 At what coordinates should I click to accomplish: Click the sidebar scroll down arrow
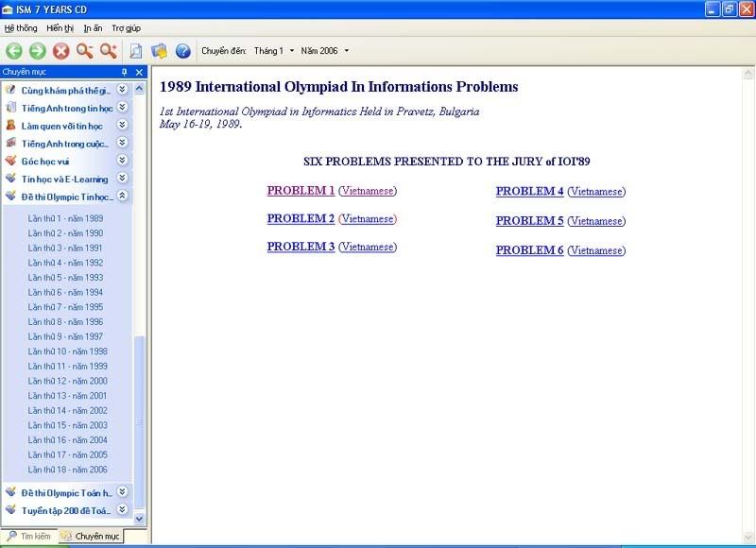pos(140,519)
